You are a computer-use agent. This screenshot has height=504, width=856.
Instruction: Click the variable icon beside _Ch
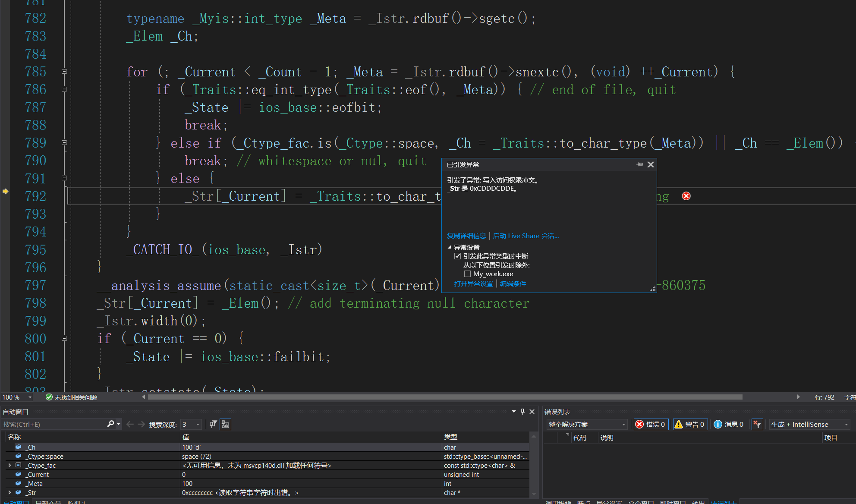click(x=19, y=447)
